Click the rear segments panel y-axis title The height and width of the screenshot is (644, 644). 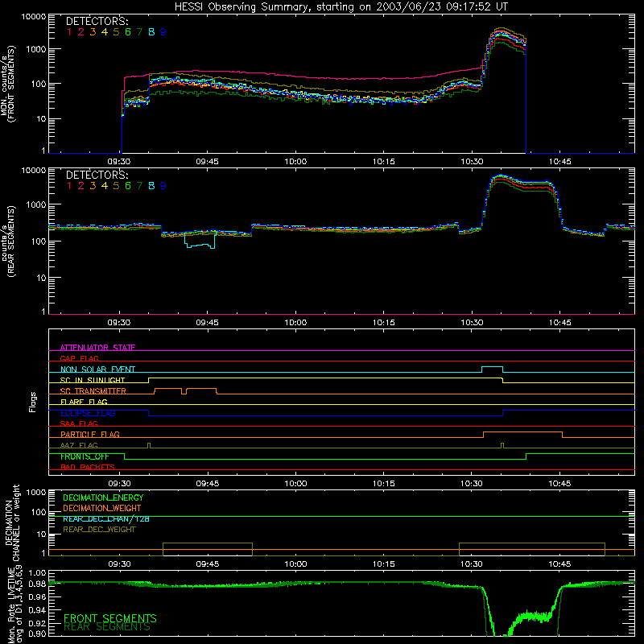8,242
